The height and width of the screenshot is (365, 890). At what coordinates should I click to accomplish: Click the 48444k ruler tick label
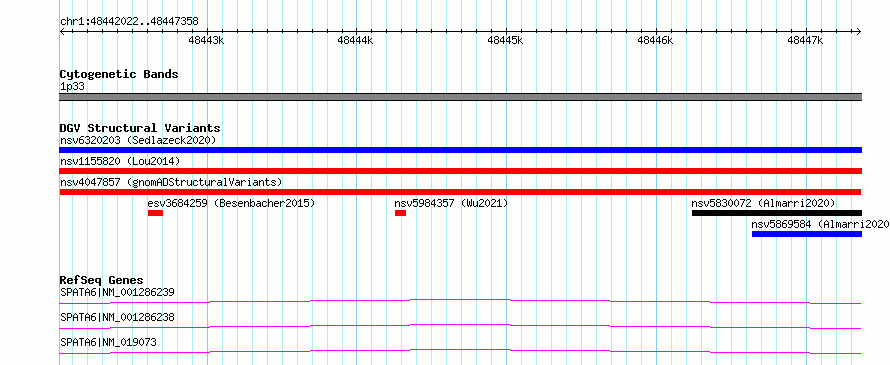tap(355, 40)
